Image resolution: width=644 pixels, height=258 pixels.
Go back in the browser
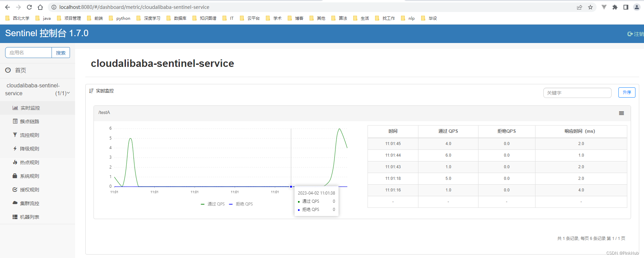pyautogui.click(x=8, y=7)
